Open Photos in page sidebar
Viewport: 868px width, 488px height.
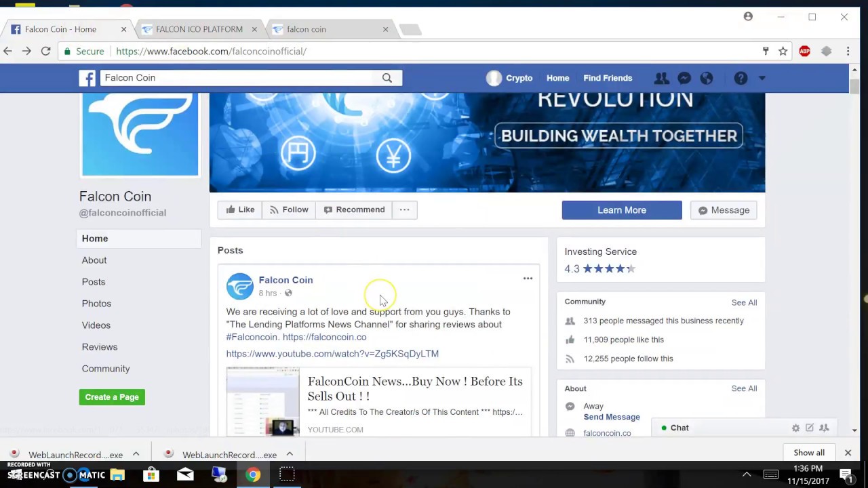[96, 304]
